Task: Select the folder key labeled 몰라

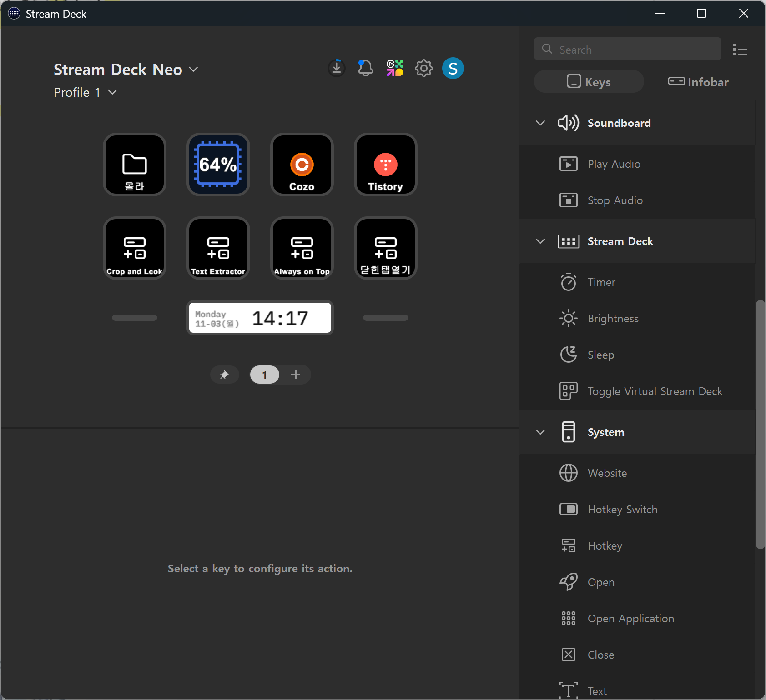Action: 135,165
